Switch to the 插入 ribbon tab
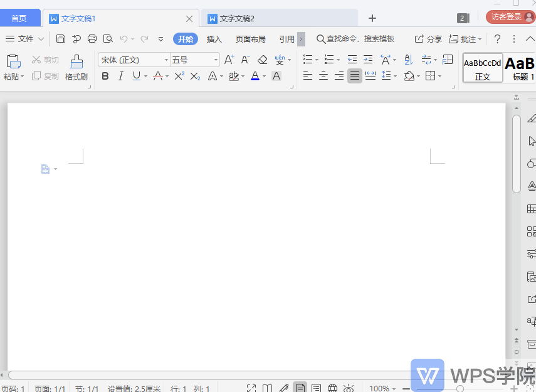The height and width of the screenshot is (392, 536). tap(214, 38)
